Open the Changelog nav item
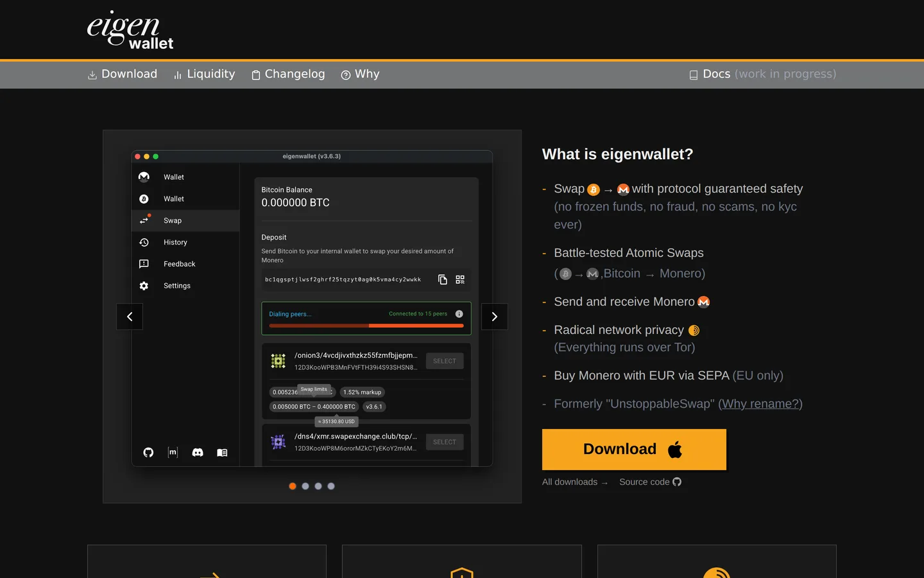Screen dimensions: 924x578 click(x=288, y=74)
